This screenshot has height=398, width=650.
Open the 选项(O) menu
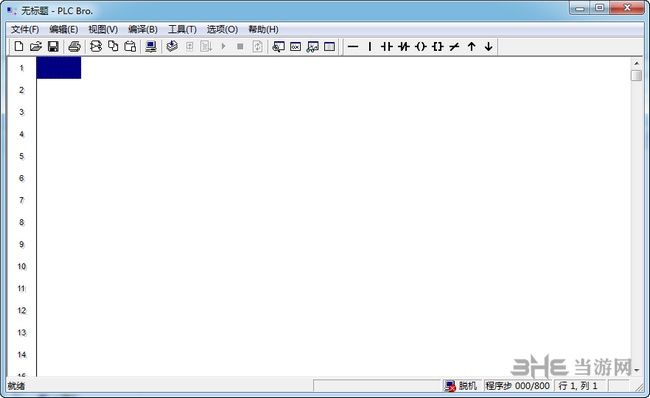coord(222,29)
